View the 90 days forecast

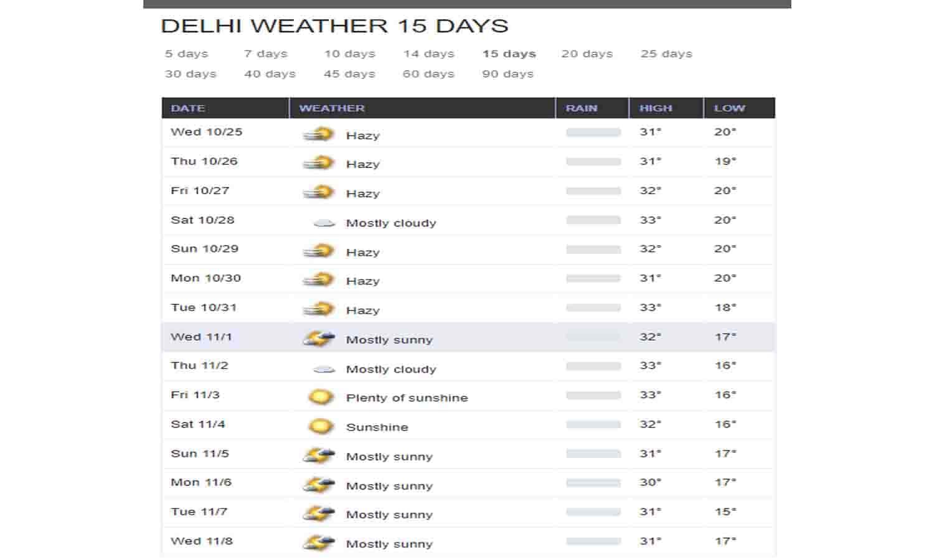[508, 73]
